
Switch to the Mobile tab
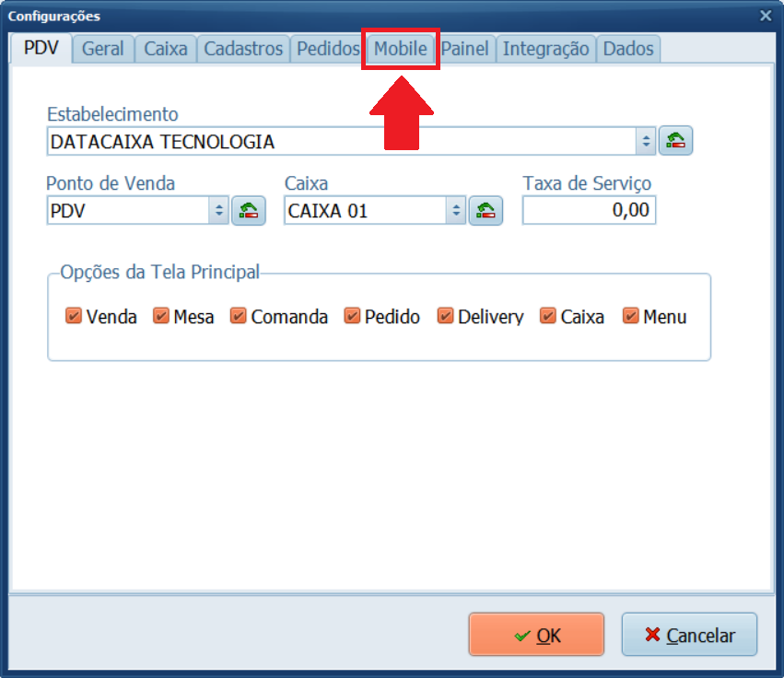400,49
